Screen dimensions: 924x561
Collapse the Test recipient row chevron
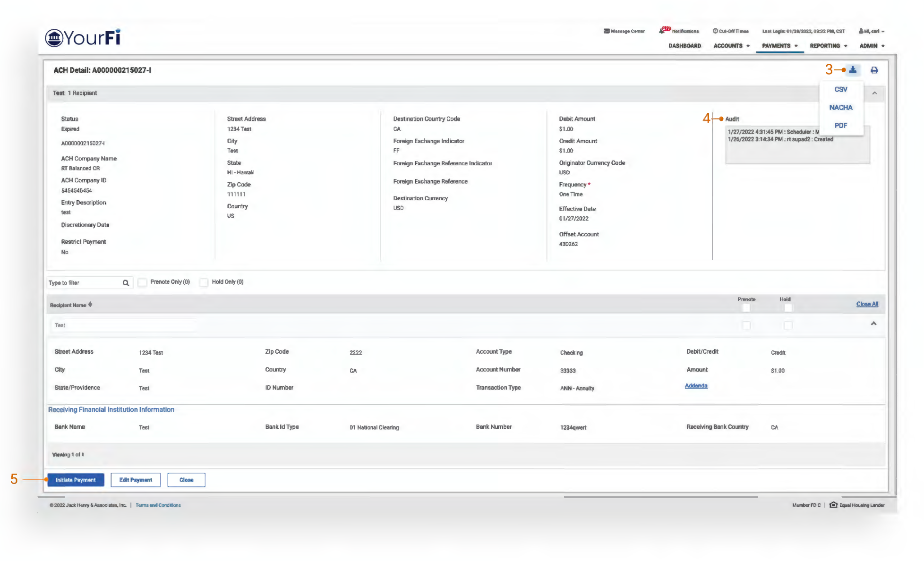point(873,323)
